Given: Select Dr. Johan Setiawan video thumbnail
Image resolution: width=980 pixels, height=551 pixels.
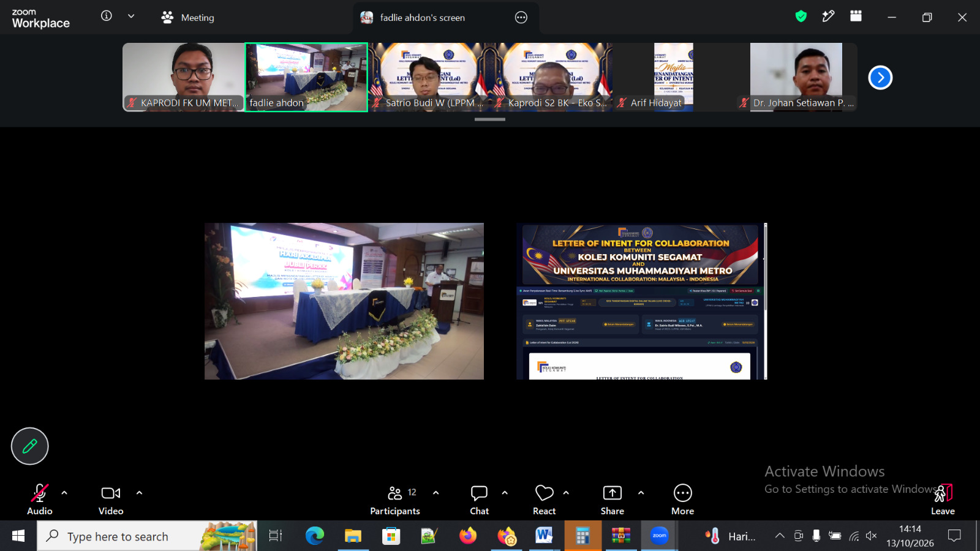Looking at the screenshot, I should 796,77.
